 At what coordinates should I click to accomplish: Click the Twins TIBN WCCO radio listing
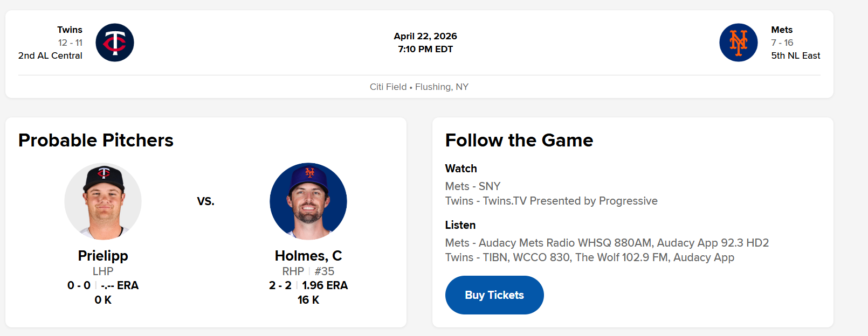click(x=589, y=257)
